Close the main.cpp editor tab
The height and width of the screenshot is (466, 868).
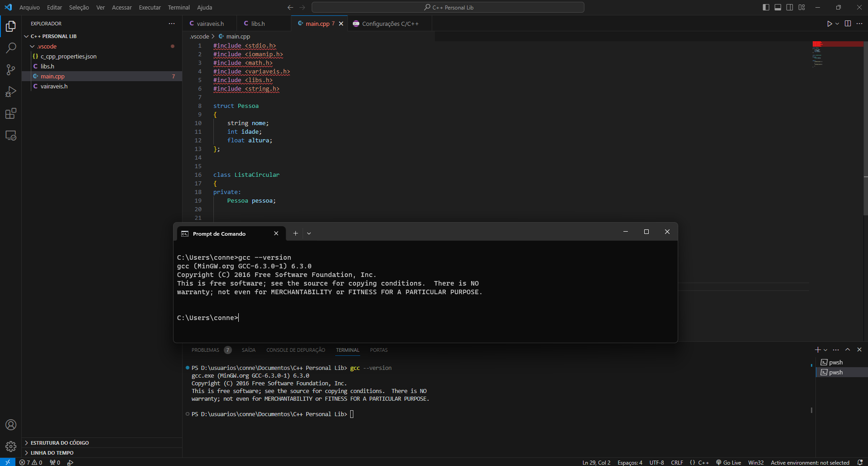click(x=341, y=24)
